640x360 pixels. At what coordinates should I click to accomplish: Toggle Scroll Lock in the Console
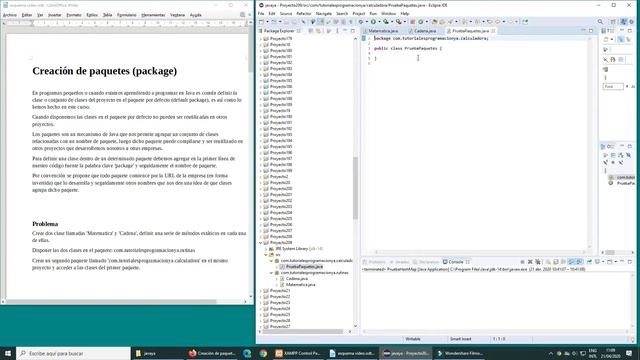click(556, 262)
